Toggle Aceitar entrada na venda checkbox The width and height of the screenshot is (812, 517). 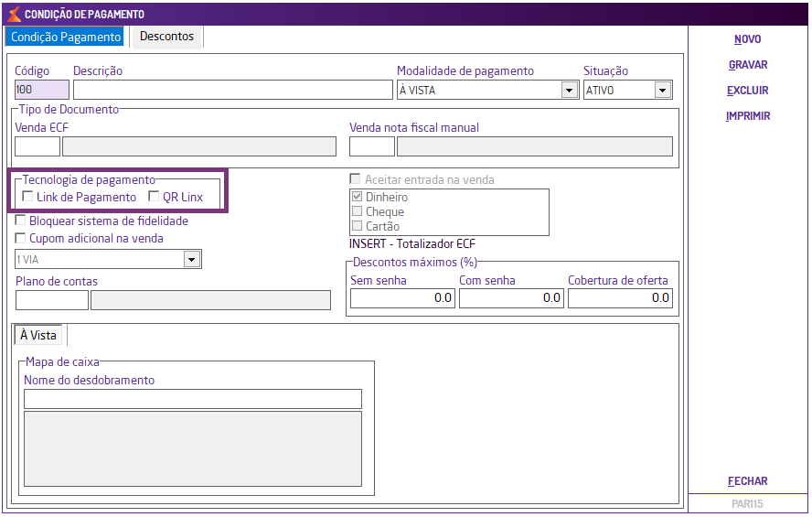(x=355, y=179)
